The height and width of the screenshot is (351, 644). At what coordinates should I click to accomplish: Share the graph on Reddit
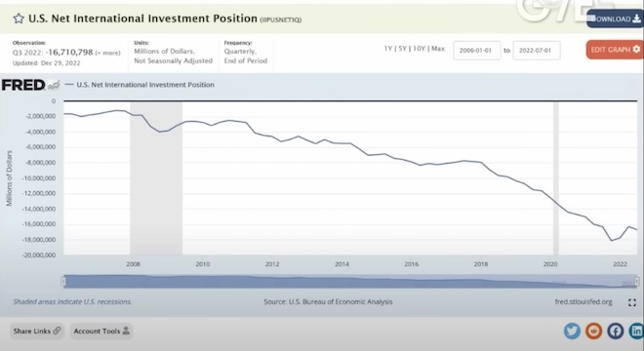(x=594, y=331)
